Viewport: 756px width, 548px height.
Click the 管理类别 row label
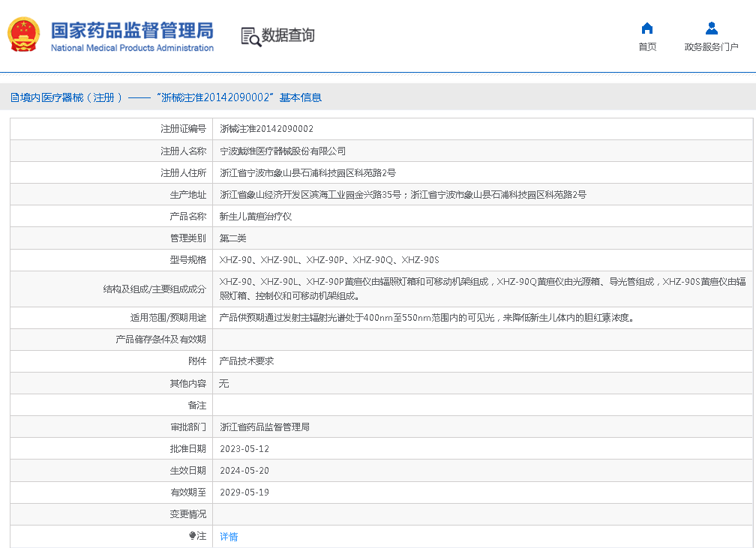(188, 238)
